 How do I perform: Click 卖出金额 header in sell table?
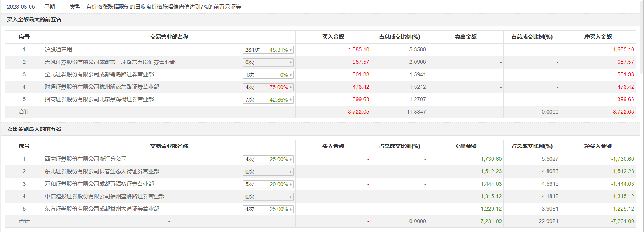pos(465,146)
